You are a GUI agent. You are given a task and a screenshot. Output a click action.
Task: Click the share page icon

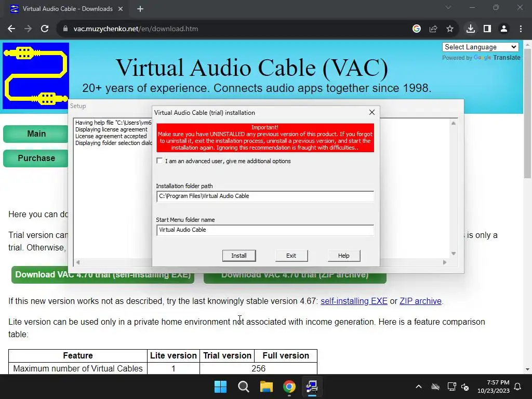point(433,29)
